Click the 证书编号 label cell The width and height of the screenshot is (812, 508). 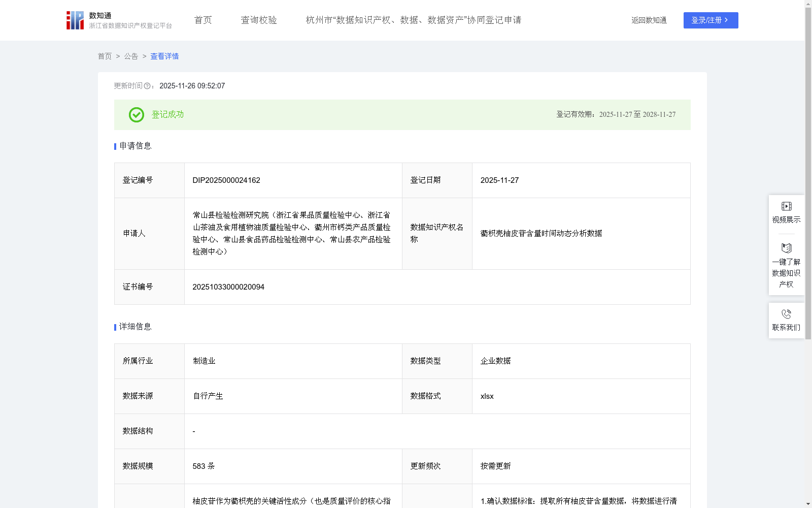(149, 287)
